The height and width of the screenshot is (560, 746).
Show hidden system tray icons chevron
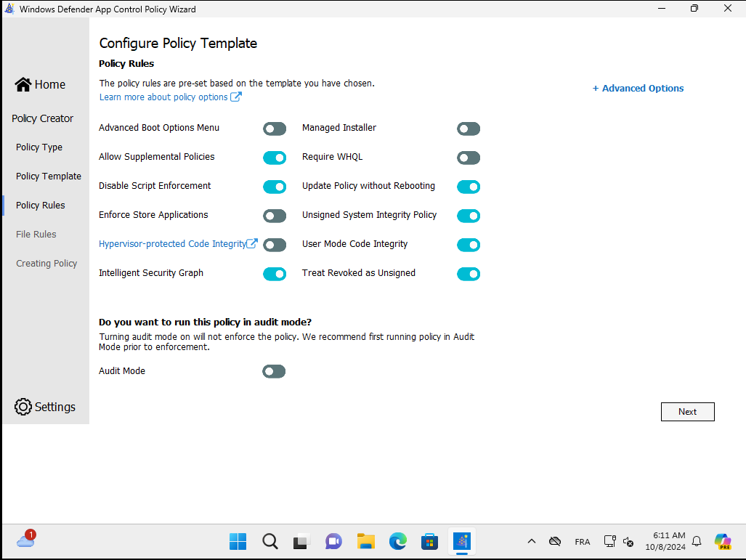tap(532, 541)
